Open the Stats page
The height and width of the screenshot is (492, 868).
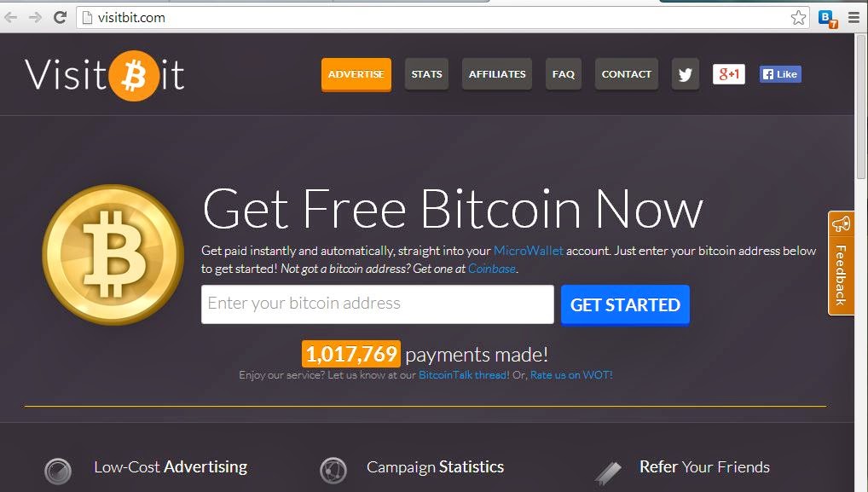(427, 74)
